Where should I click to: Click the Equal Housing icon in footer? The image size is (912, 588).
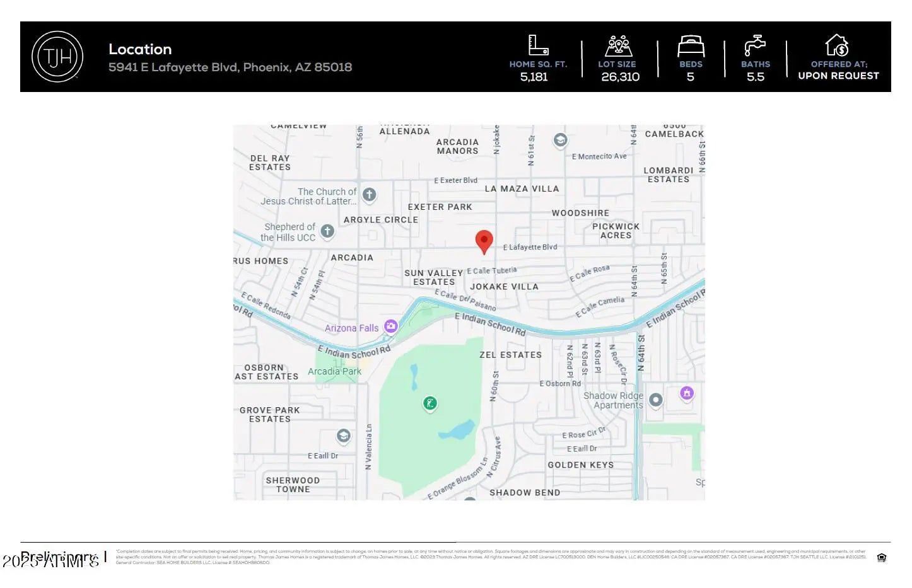[x=882, y=557]
